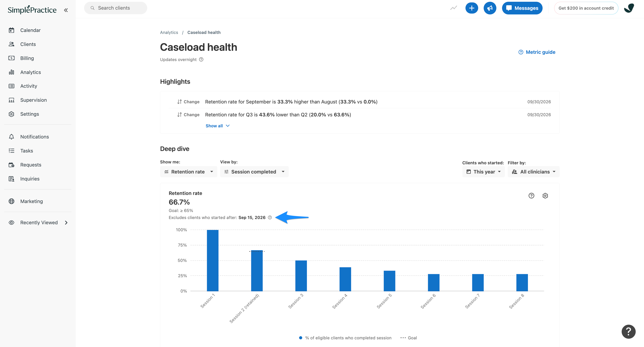Click the help icon beside Updates overnight
Screen dimensions: 644x347
click(201, 60)
